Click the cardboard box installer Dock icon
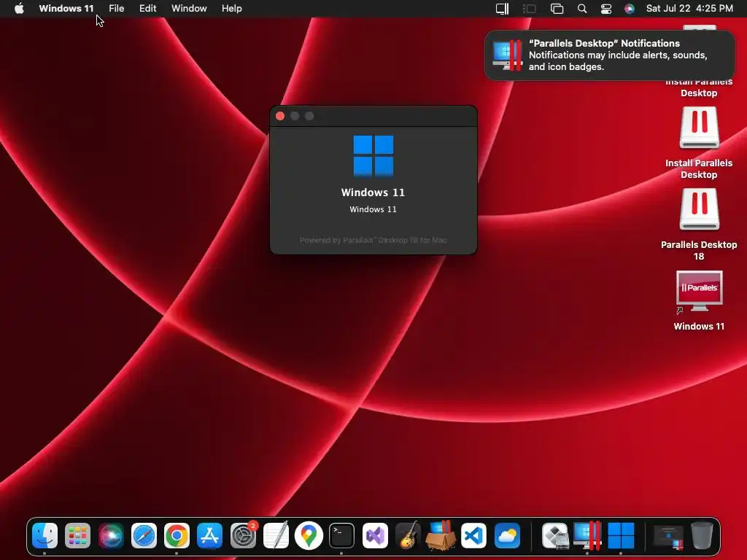Viewport: 747px width, 560px height. [441, 536]
